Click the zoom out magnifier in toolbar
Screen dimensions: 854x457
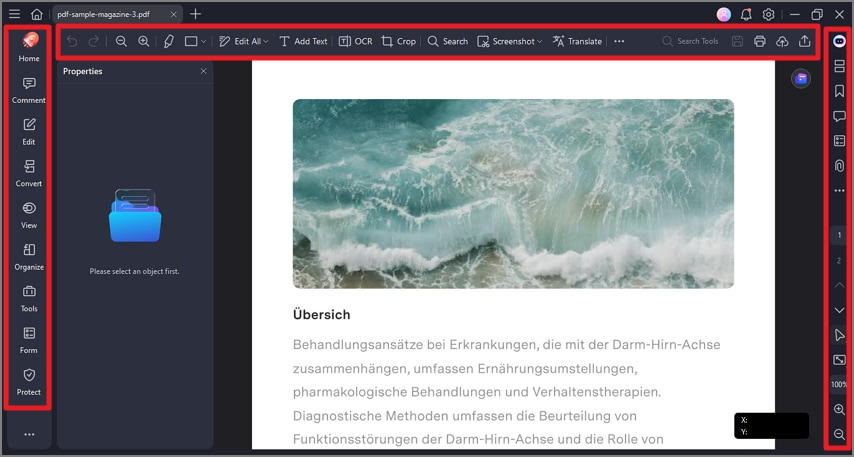tap(121, 41)
